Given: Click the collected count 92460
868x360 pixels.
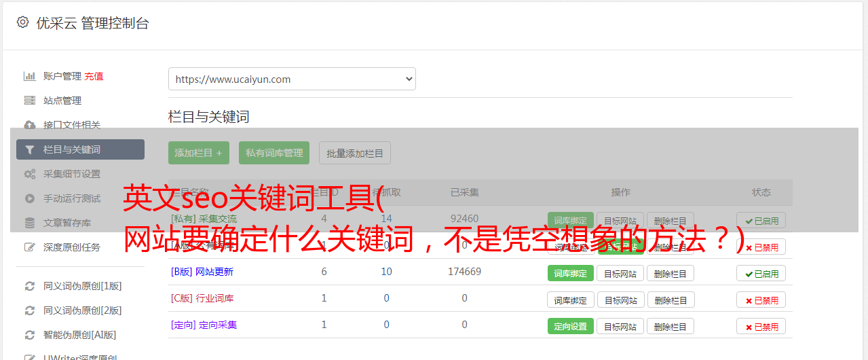Looking at the screenshot, I should (464, 219).
